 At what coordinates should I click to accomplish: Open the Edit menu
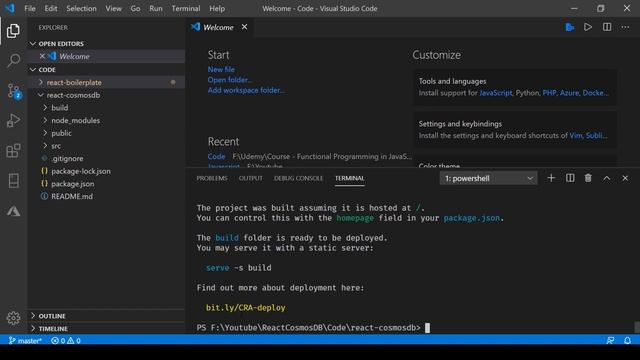pyautogui.click(x=51, y=8)
